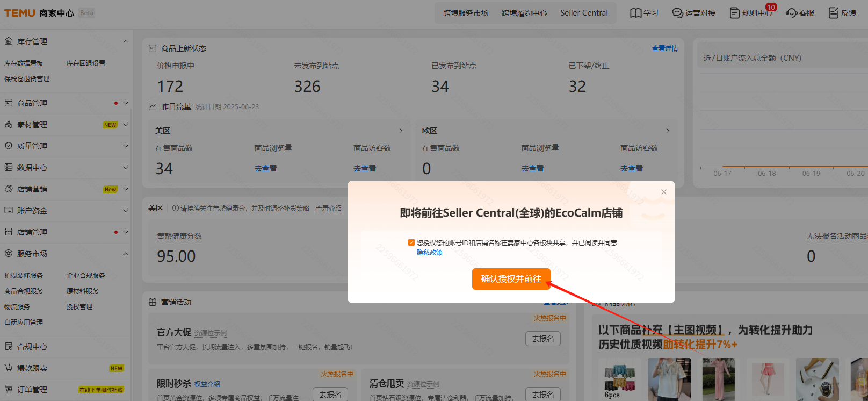Expand the 商品管理 menu chevron
The height and width of the screenshot is (401, 868).
coord(126,103)
